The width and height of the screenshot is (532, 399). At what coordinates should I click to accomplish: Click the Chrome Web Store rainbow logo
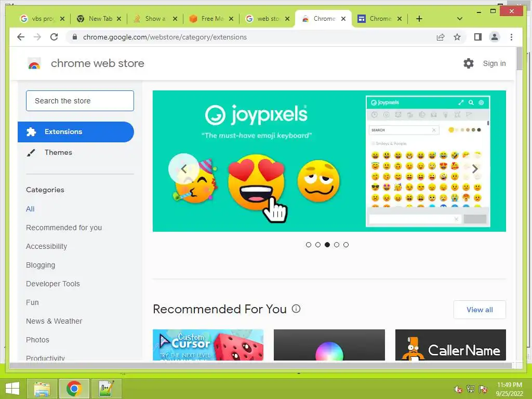click(x=34, y=63)
